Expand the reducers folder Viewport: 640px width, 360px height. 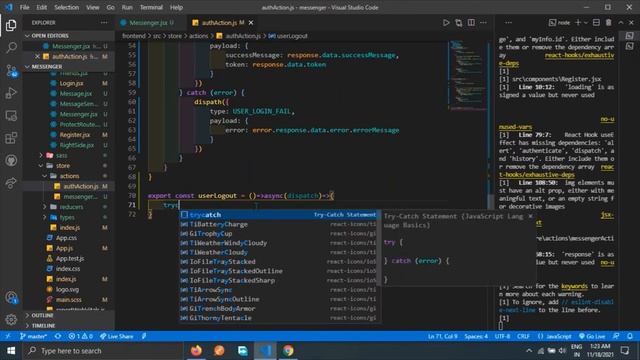(x=44, y=207)
